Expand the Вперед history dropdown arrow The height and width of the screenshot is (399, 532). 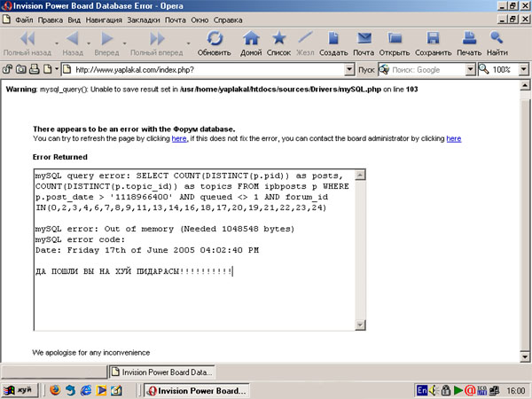pos(124,43)
